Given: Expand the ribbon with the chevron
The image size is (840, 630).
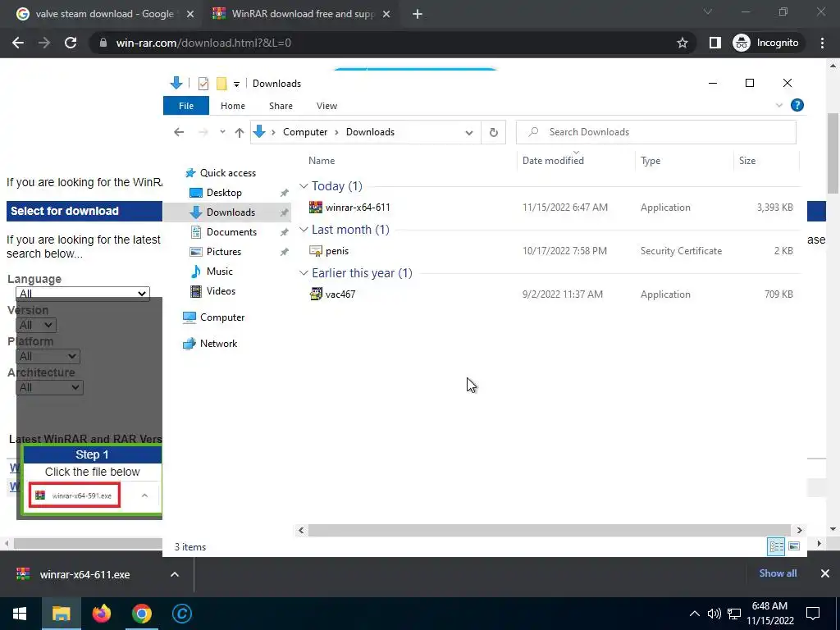Looking at the screenshot, I should 779,106.
